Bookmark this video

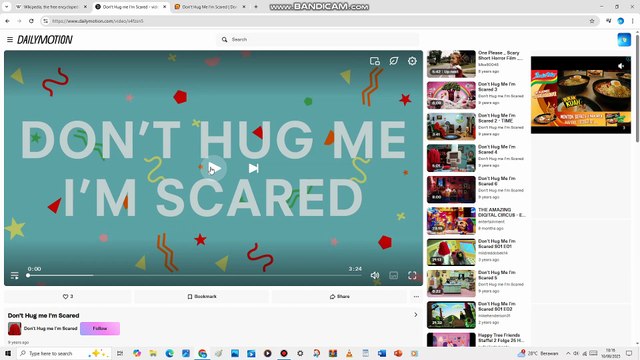[202, 296]
